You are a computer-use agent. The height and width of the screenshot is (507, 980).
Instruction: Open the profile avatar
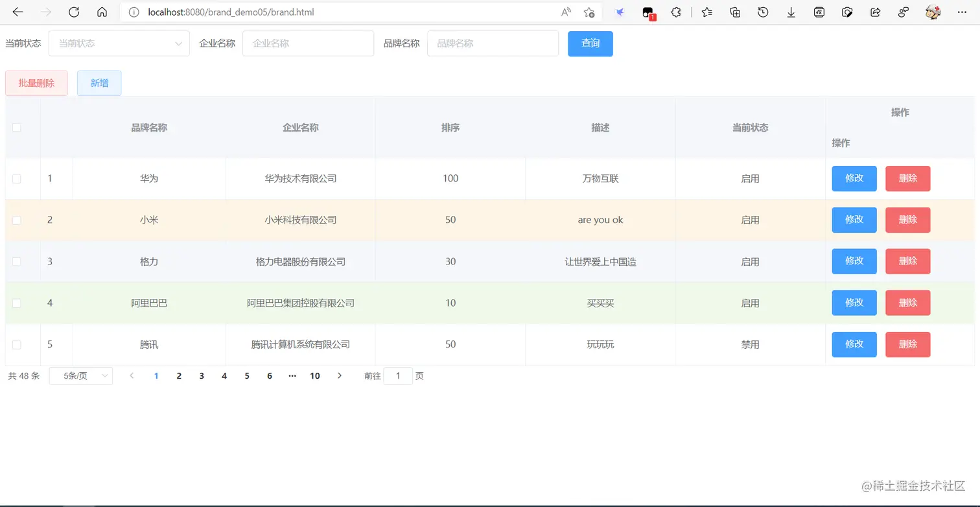point(933,12)
